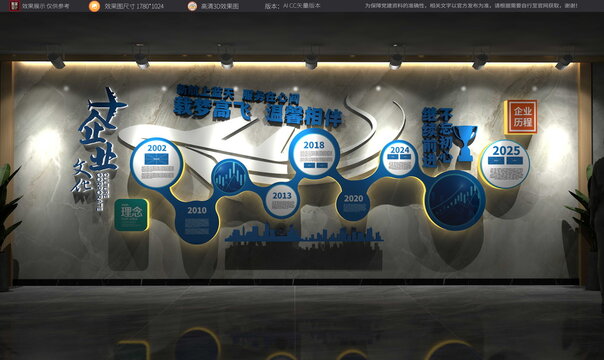Select the small blue candlestick chart circle
This screenshot has height=360, width=604.
pyautogui.click(x=230, y=177)
